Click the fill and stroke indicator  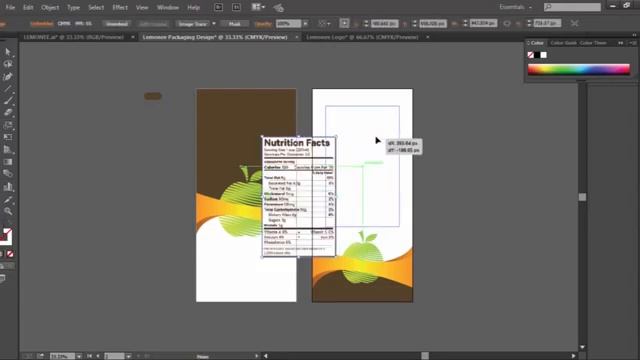click(6, 236)
